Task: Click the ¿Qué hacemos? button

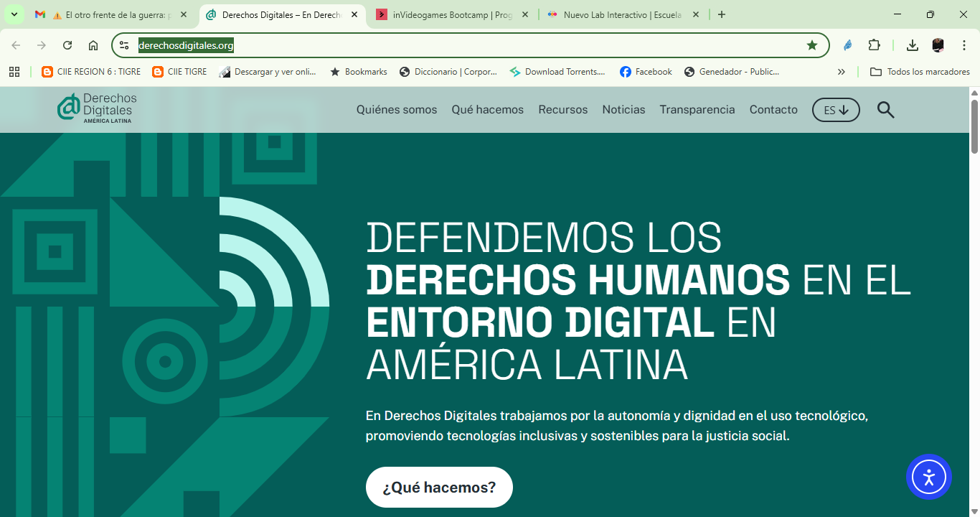Action: point(439,487)
